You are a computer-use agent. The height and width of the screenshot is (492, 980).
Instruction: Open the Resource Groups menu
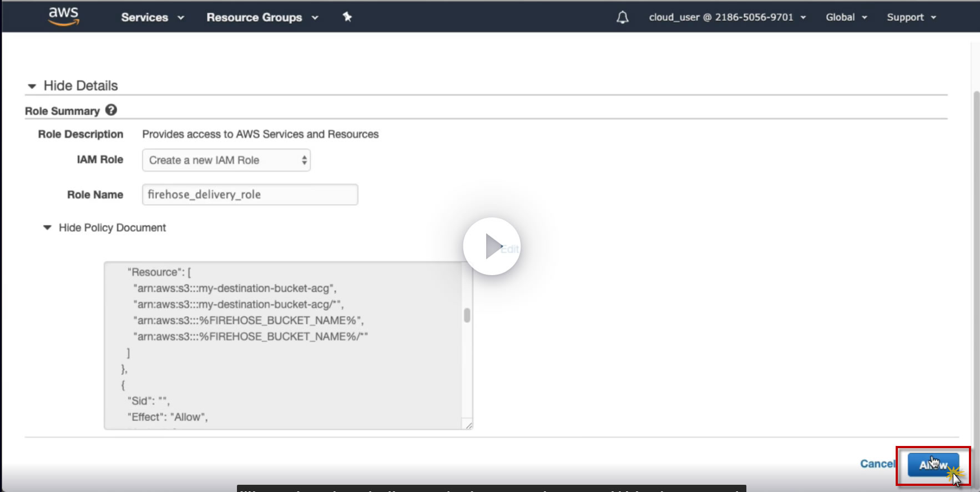[x=262, y=18]
